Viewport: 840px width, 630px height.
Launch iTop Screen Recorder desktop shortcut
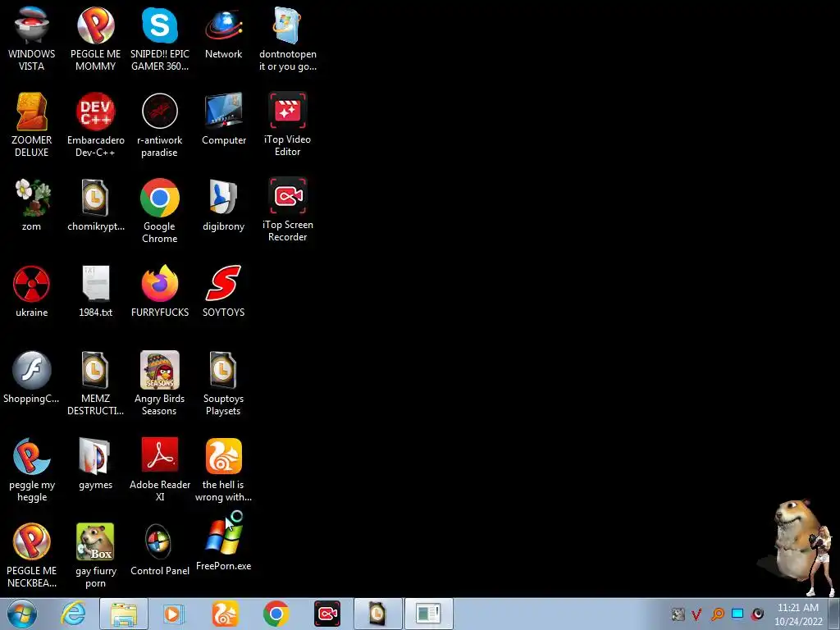288,210
